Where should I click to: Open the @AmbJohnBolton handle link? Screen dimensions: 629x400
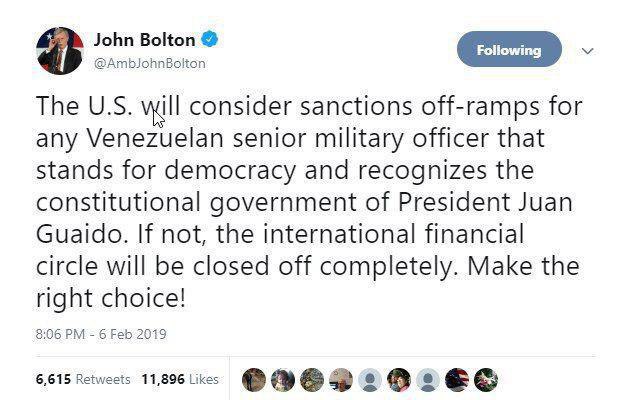tap(150, 63)
